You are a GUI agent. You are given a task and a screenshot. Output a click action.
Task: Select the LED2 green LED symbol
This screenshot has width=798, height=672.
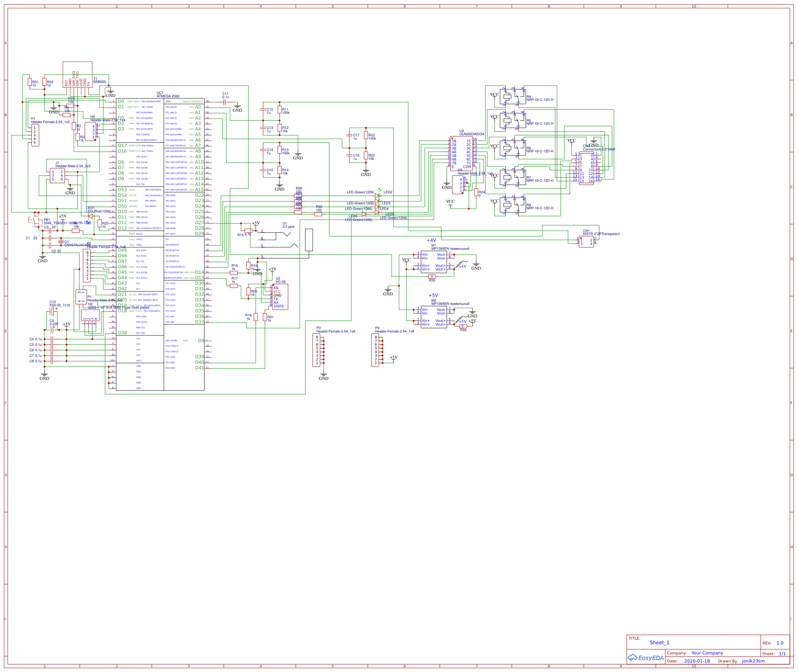tap(377, 195)
